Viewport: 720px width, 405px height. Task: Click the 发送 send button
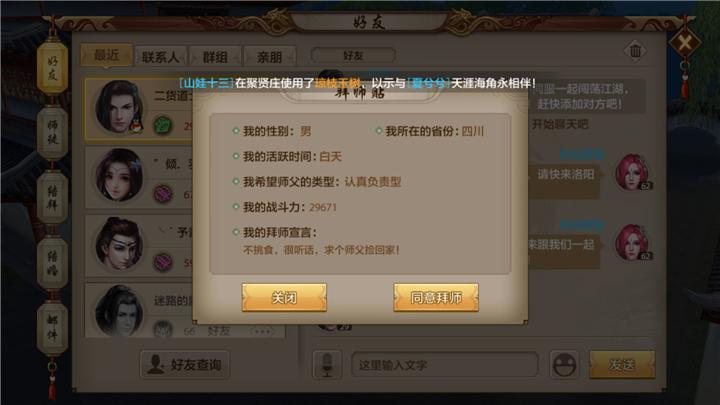coord(622,365)
